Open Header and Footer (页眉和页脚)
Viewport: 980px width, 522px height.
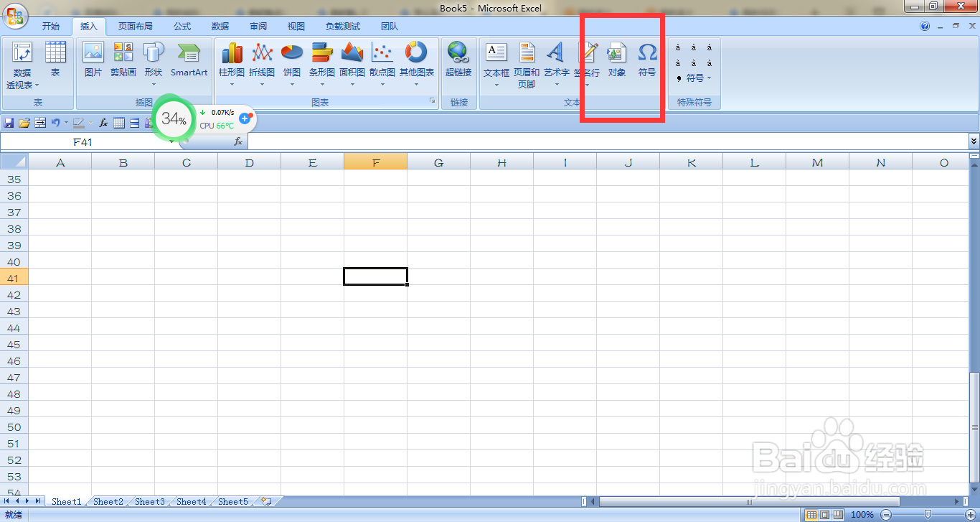click(x=527, y=65)
